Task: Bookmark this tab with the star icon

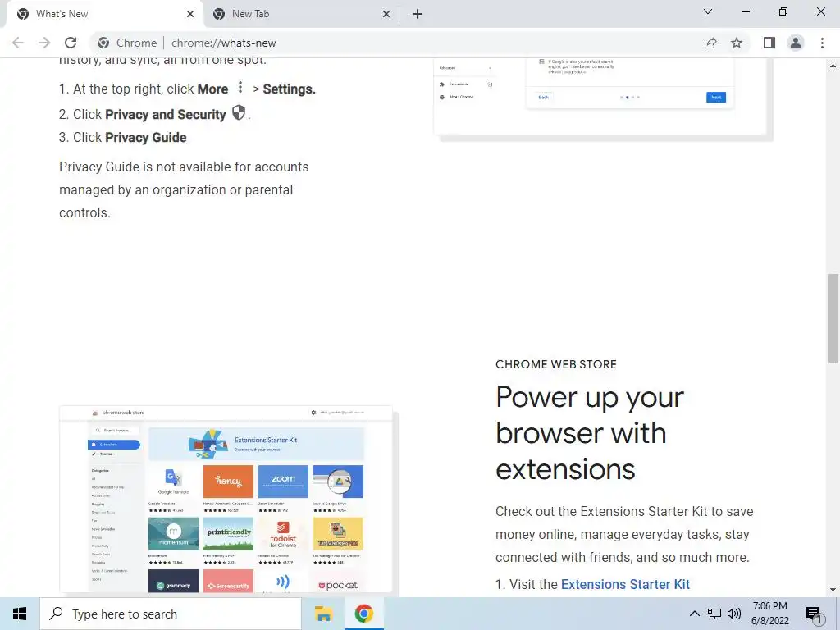Action: pos(737,43)
